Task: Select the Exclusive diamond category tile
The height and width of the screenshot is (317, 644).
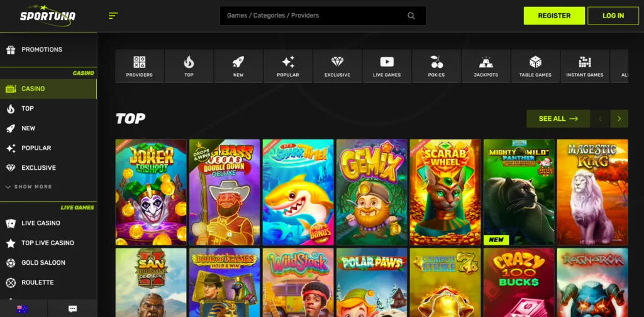Action: [x=337, y=66]
